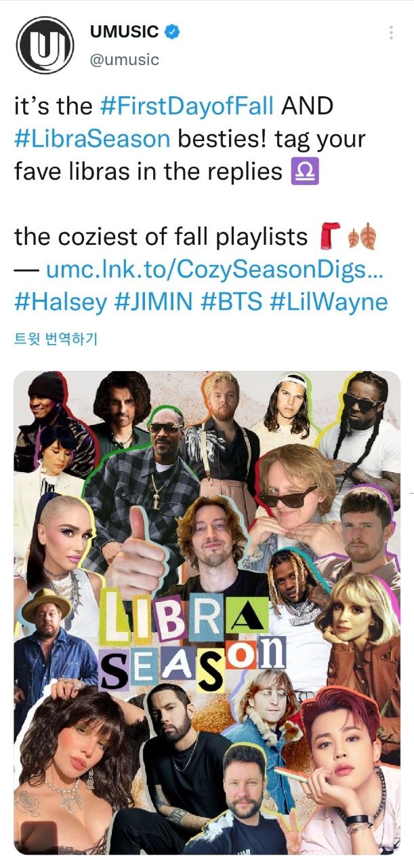Viewport: 414px width, 868px height.
Task: Tap the Libra zodiac emoji in the tweet
Action: coord(304,172)
